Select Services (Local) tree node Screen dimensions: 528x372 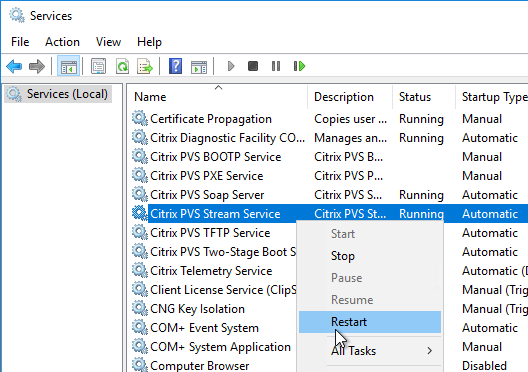point(58,94)
